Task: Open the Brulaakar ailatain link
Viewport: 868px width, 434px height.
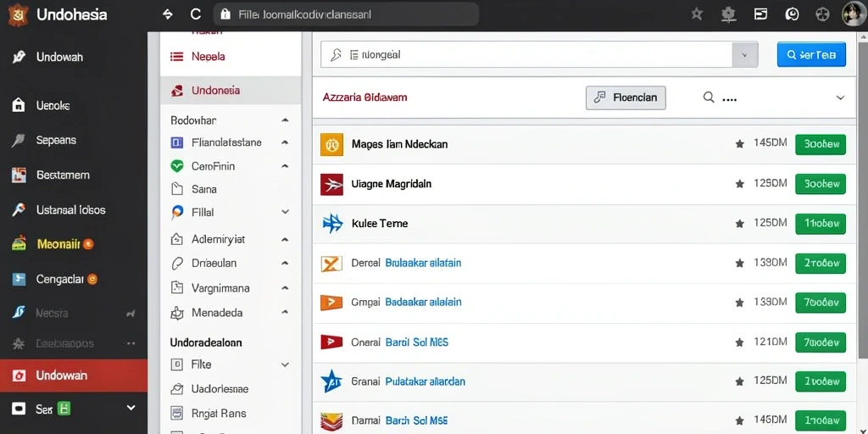Action: click(423, 263)
